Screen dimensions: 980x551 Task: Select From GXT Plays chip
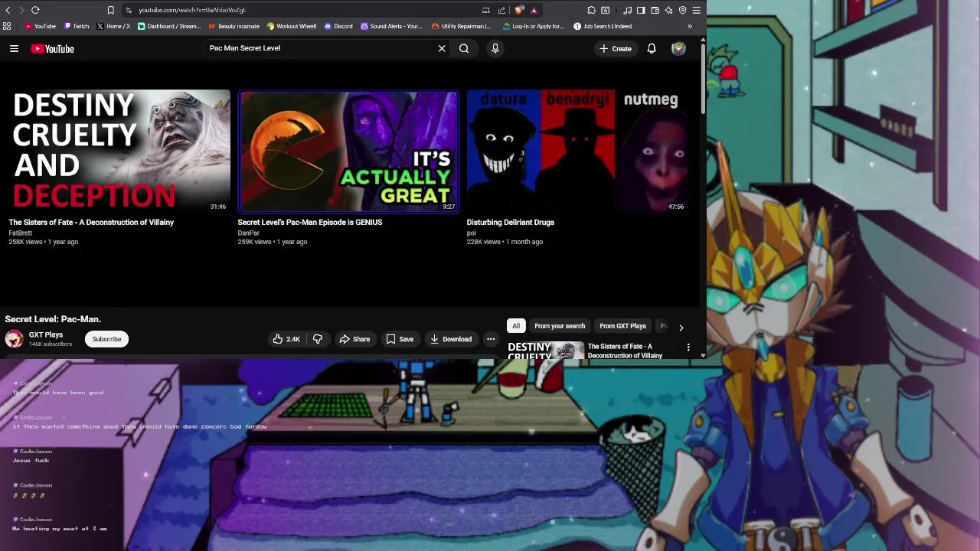[x=622, y=326]
